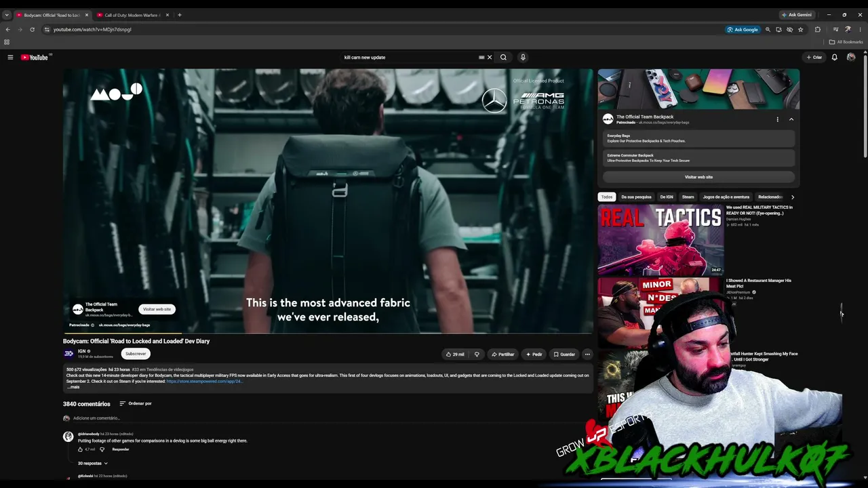Click the Mous channel logo beside sidebar ad title

608,119
